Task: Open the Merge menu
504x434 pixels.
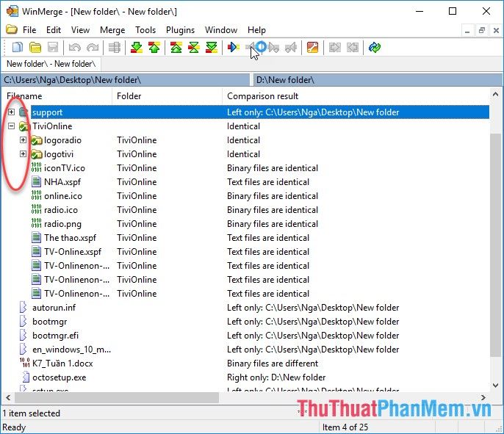Action: coord(112,30)
